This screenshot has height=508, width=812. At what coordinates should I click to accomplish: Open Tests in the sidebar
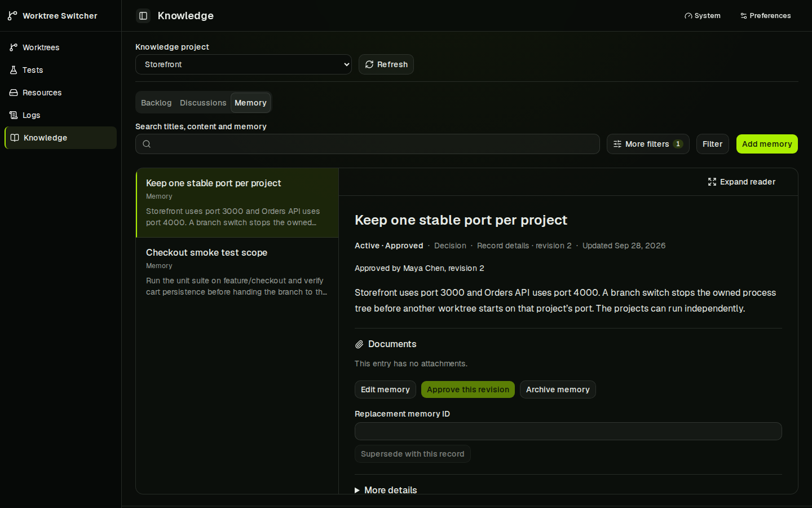[60, 70]
